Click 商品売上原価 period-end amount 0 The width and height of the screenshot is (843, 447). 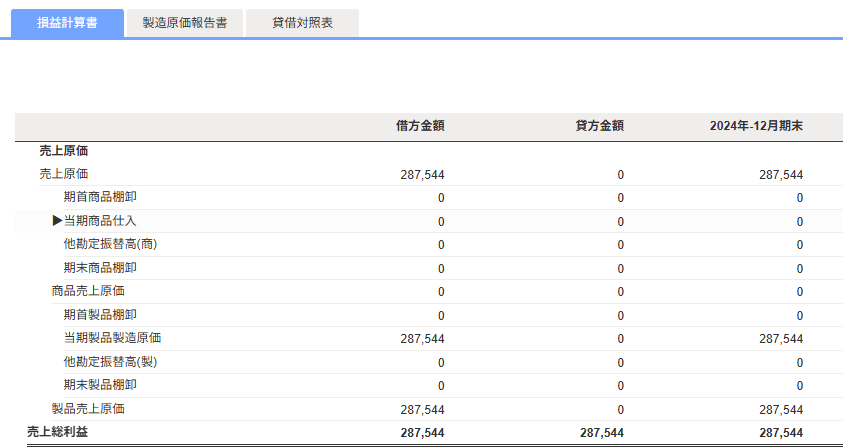(x=799, y=292)
